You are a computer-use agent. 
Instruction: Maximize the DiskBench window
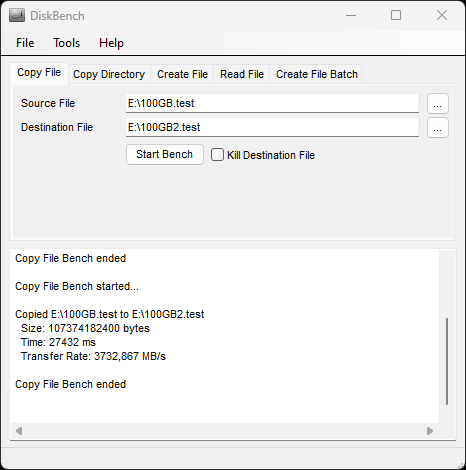[x=396, y=15]
